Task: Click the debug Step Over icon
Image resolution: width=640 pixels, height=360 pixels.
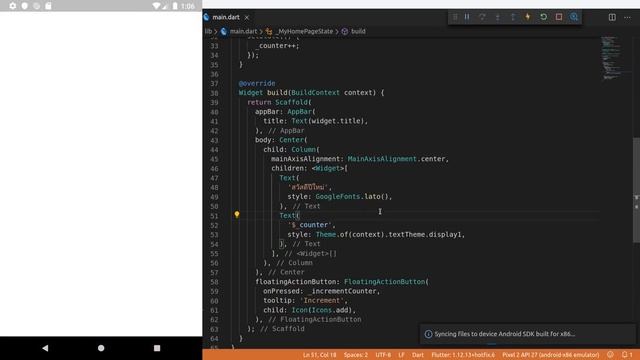Action: point(482,17)
